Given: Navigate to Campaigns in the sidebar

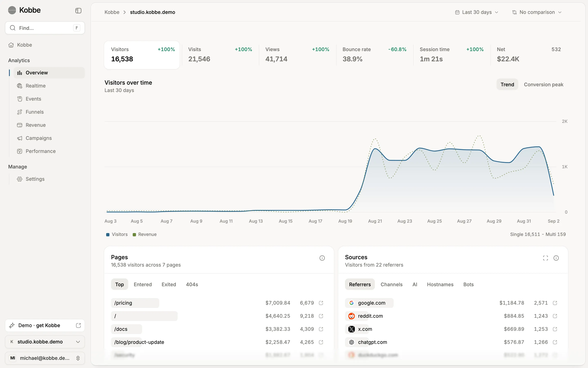Looking at the screenshot, I should tap(49, 138).
